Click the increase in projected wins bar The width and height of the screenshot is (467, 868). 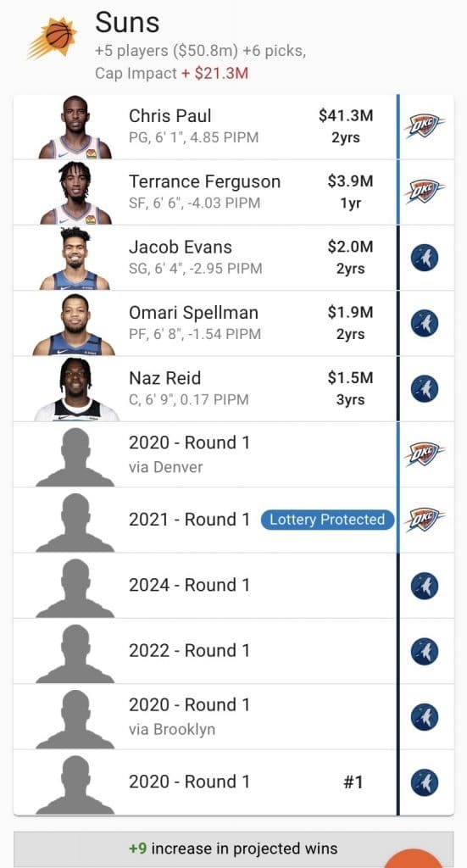pos(233,849)
